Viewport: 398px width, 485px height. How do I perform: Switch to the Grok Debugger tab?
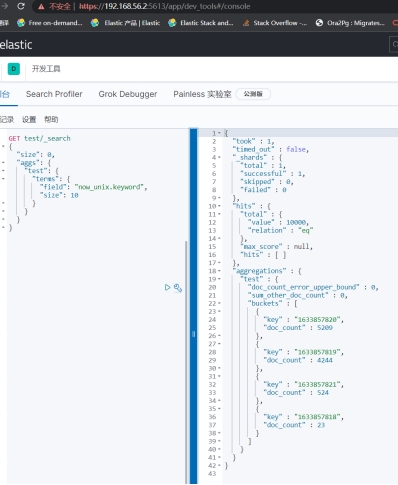pos(128,94)
